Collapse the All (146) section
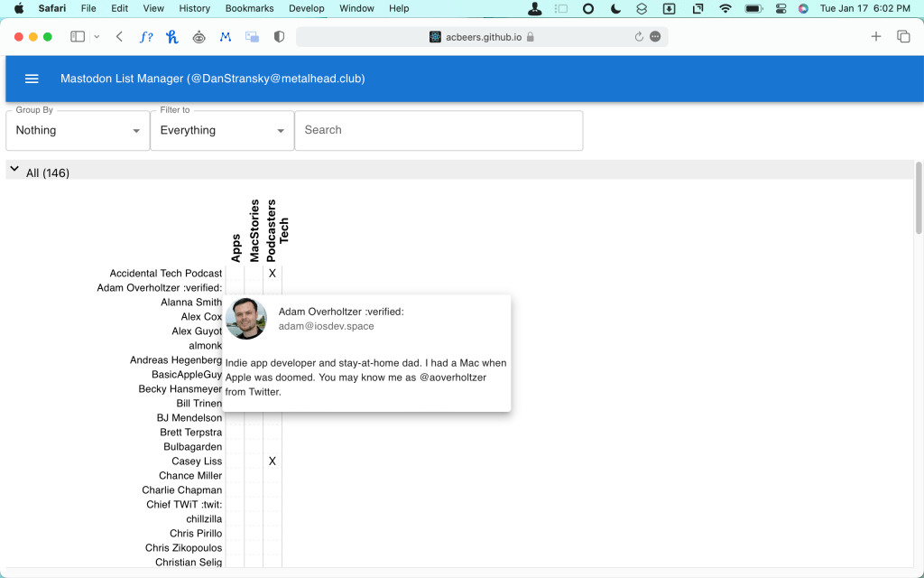The width and height of the screenshot is (924, 578). 14,168
